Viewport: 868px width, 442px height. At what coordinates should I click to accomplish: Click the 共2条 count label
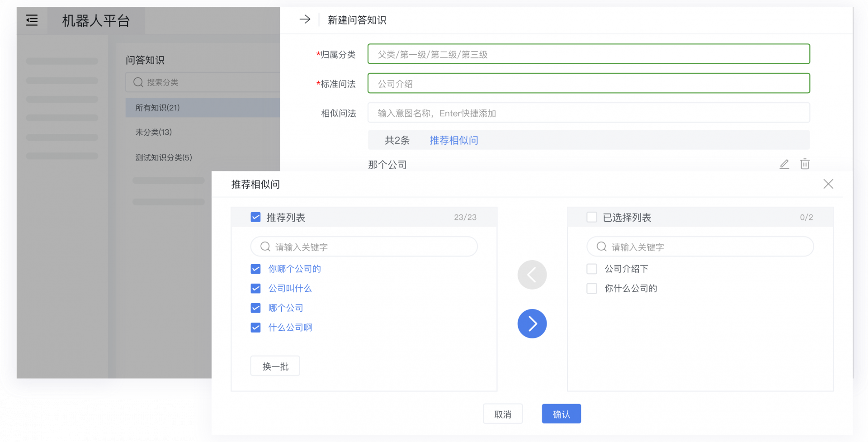point(397,140)
